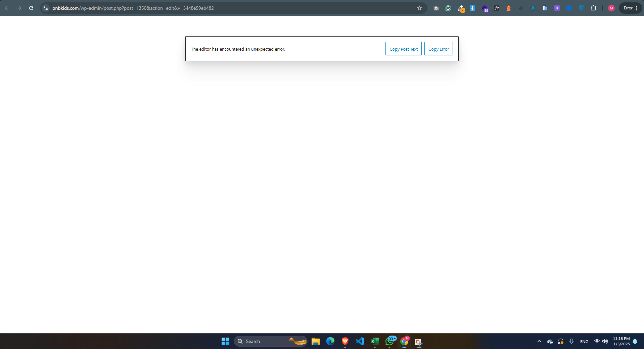Bookmark this page with the star icon
644x349 pixels.
(419, 8)
